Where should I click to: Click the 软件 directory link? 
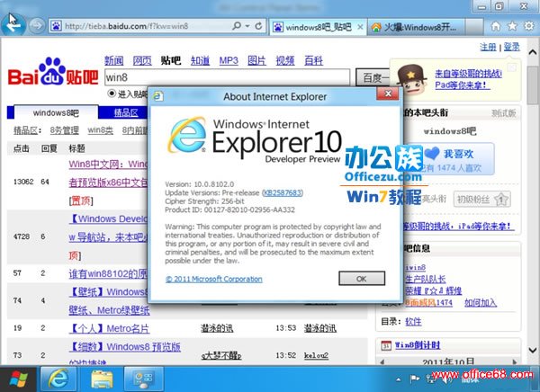pos(413,322)
